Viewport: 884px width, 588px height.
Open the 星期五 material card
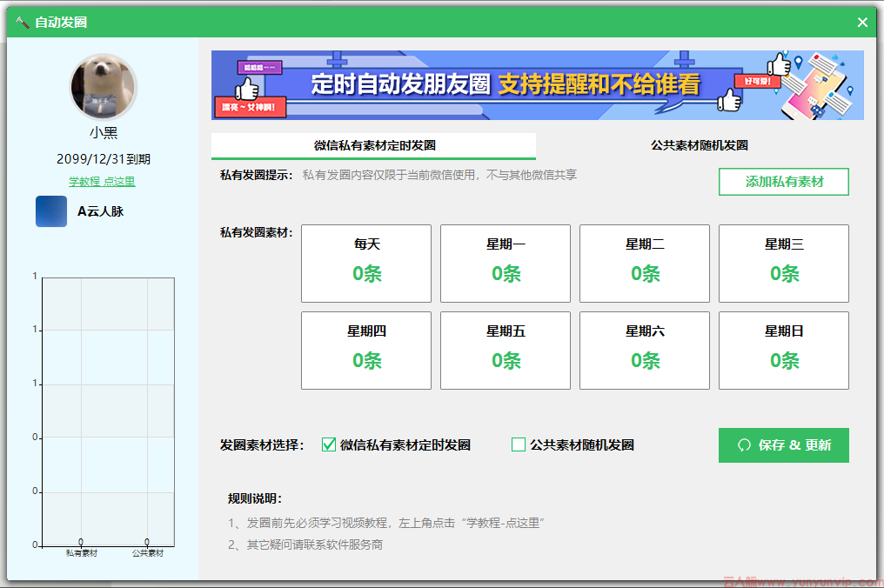506,351
